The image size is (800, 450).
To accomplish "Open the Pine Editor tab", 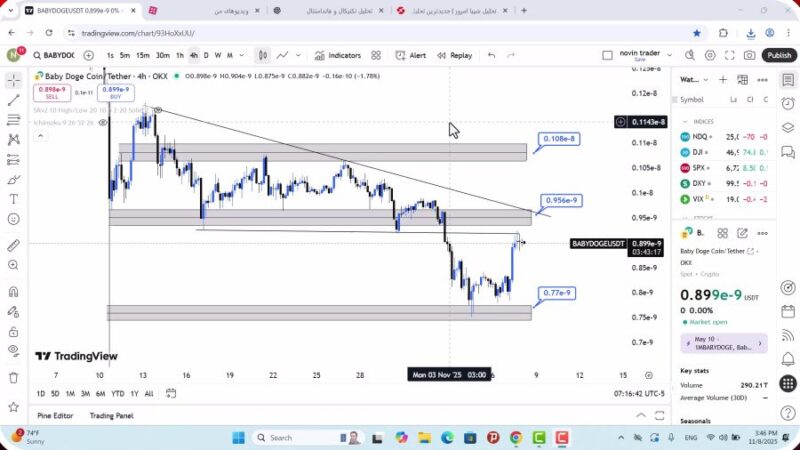I will click(x=57, y=415).
